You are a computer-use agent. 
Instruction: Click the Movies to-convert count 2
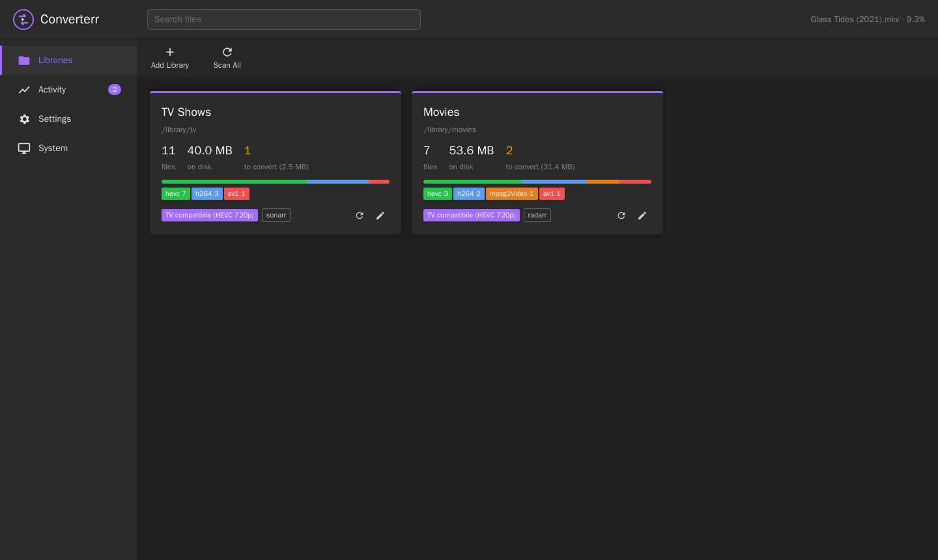(x=509, y=150)
